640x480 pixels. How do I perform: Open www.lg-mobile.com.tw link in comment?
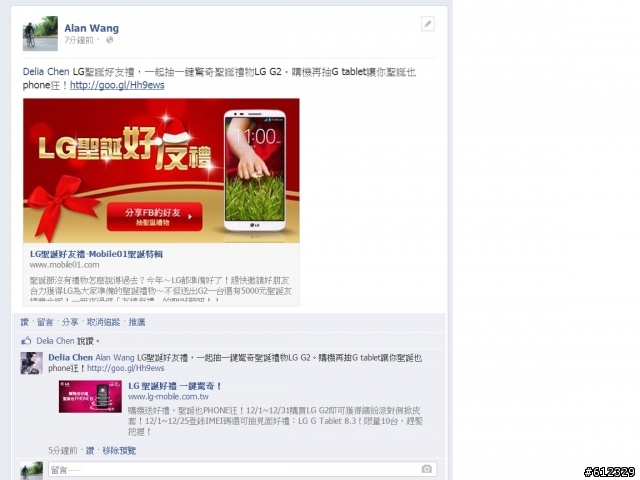[168, 397]
